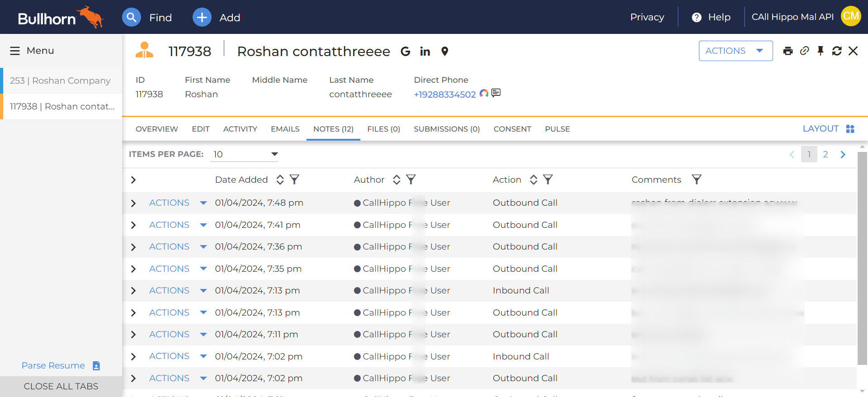The image size is (868, 397).
Task: Open the Find search icon
Action: [132, 17]
